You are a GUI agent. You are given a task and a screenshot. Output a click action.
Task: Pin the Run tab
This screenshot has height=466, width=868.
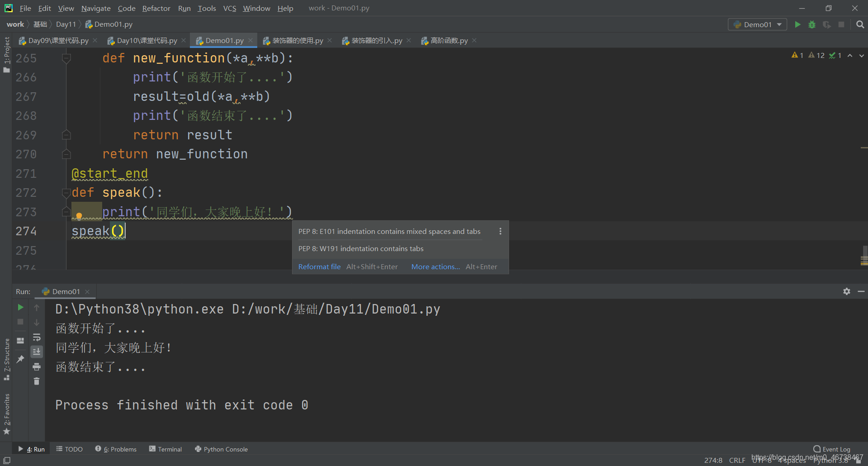tap(20, 359)
